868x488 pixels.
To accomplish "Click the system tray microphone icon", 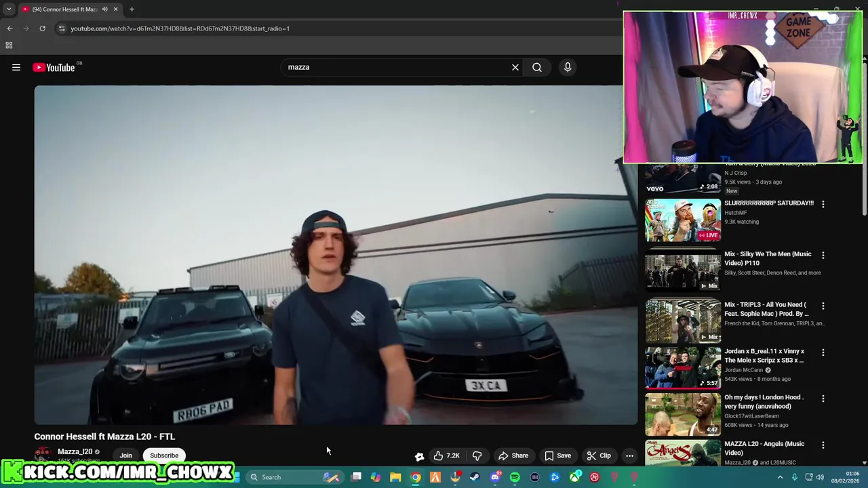I will point(795,477).
